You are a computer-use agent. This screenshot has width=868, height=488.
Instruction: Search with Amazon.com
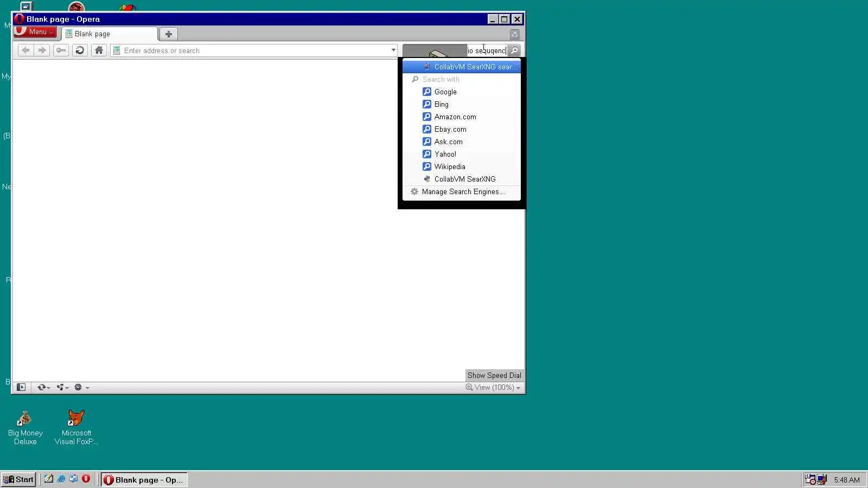(x=462, y=117)
